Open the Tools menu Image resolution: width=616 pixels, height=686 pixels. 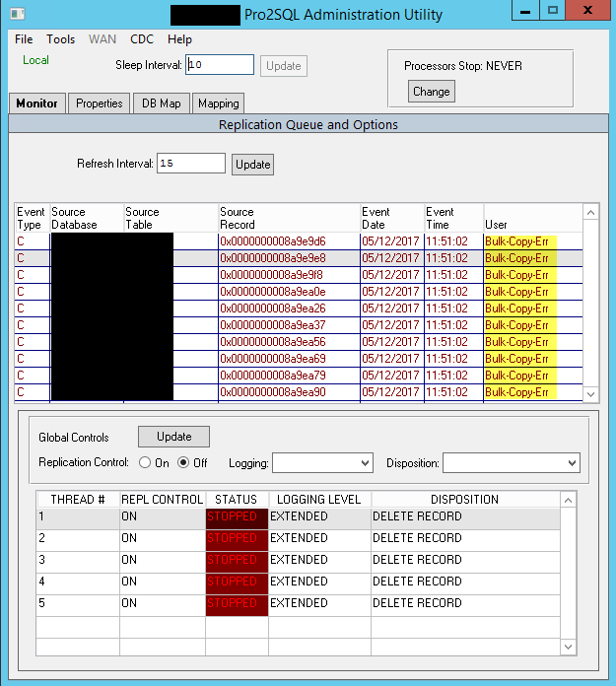61,39
